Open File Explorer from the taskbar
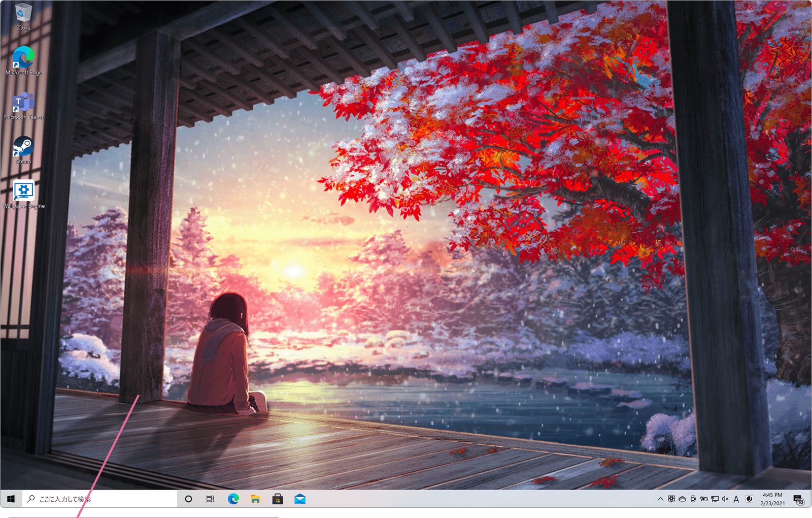This screenshot has height=518, width=812. (255, 499)
